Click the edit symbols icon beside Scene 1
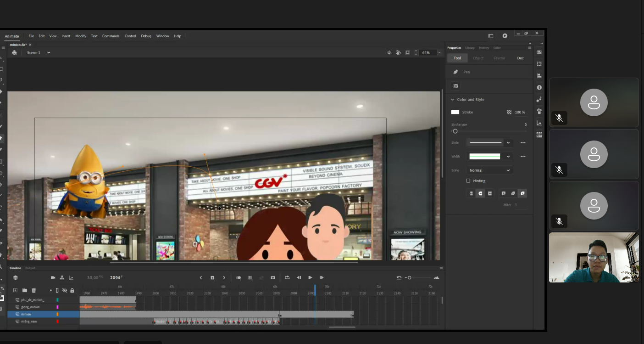This screenshot has width=644, height=344. pyautogui.click(x=14, y=52)
